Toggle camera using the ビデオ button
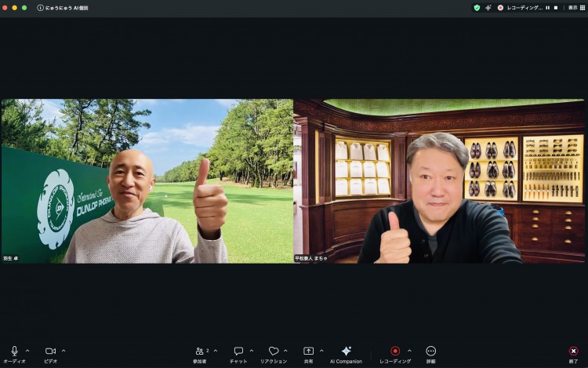Screen dimensions: 588x368 pyautogui.click(x=50, y=352)
